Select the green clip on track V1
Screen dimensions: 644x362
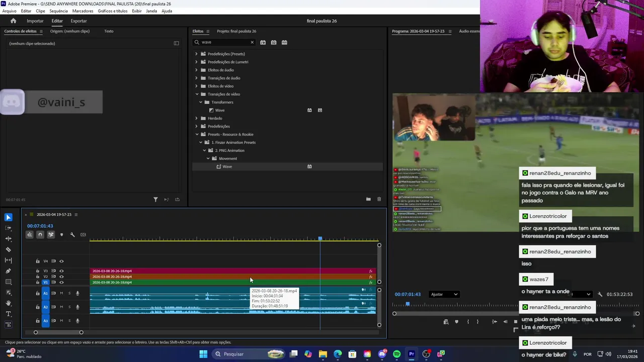point(232,282)
